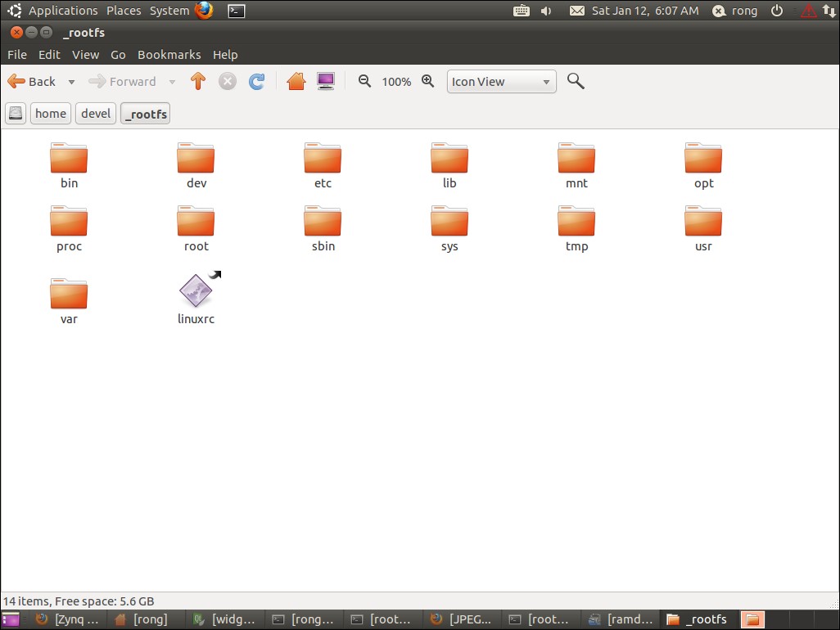Go to the Home folder icon
This screenshot has width=840, height=630.
(x=296, y=81)
